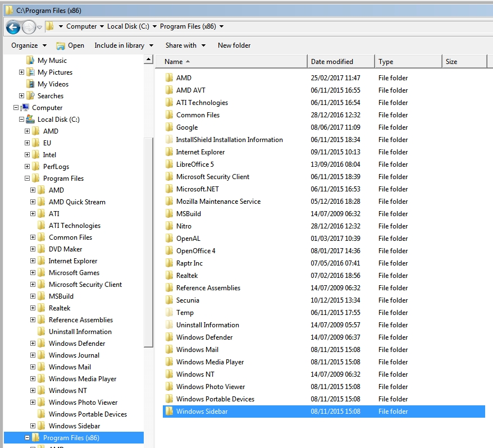Screen dimensions: 493x448
Task: Click Searches icon in navigation tree
Action: (x=30, y=95)
